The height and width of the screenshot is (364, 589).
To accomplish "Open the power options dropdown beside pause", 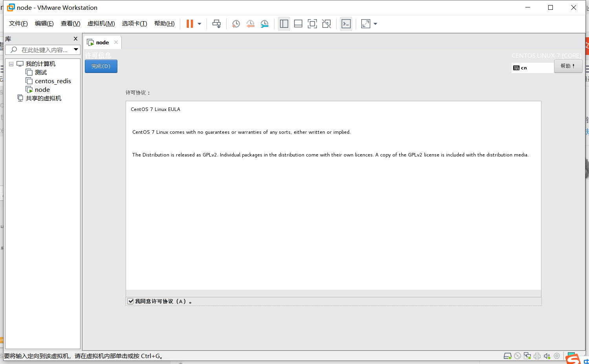I will 199,24.
